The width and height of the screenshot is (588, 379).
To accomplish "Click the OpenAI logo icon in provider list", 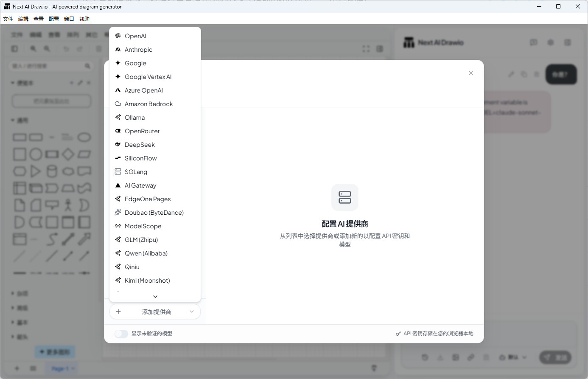I will click(x=118, y=36).
